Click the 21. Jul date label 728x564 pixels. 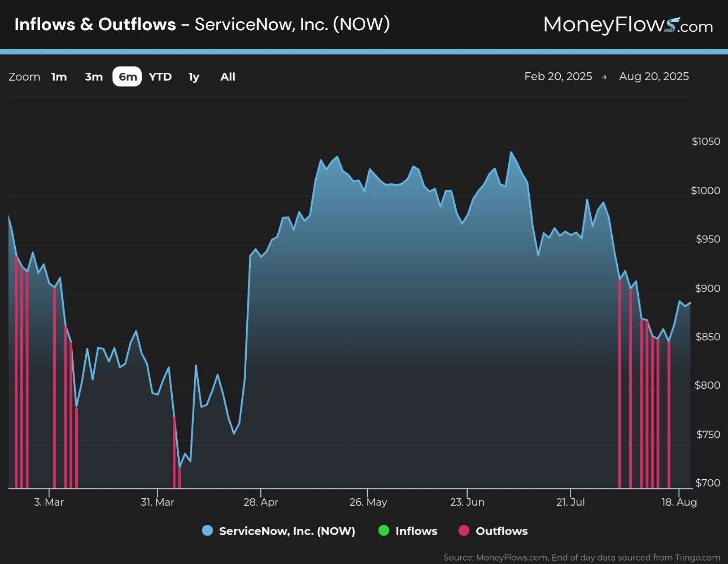click(571, 502)
